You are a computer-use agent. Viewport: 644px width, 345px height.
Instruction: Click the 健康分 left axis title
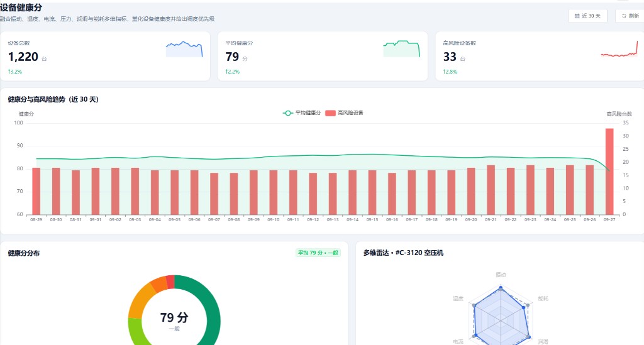click(26, 114)
